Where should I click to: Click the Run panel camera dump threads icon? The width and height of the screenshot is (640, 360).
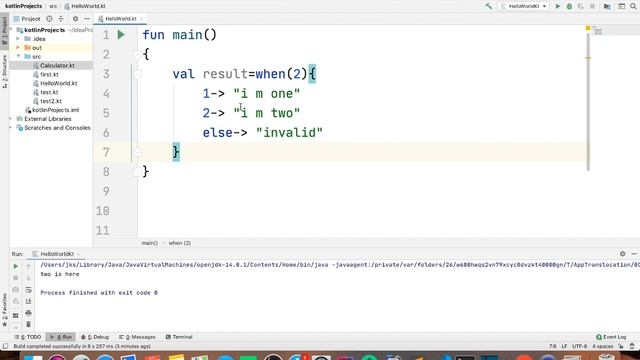[16, 289]
